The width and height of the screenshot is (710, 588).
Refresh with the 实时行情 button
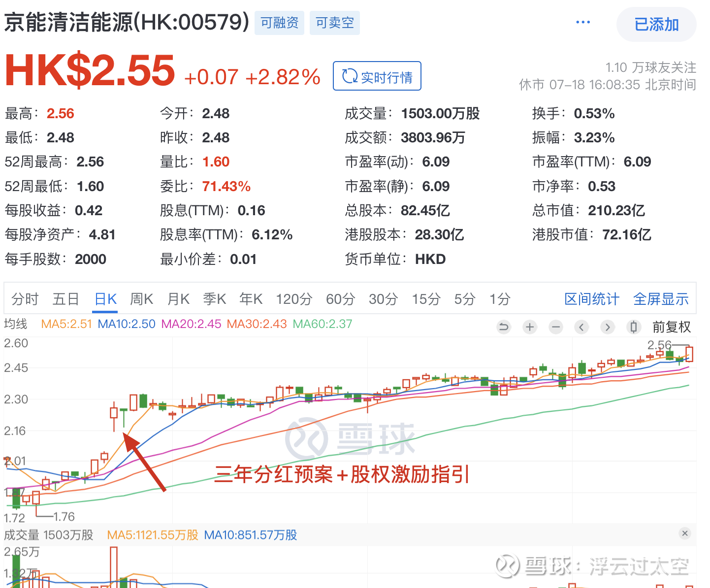point(377,76)
